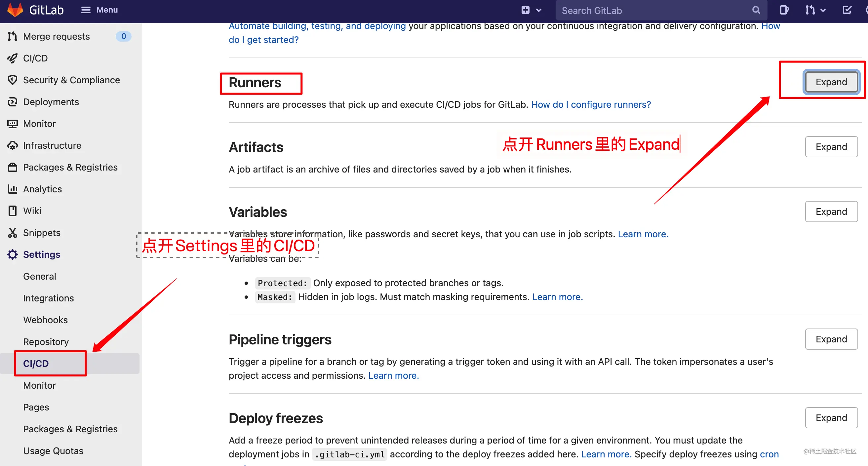Open Security & Compliance section
The image size is (868, 466).
71,80
